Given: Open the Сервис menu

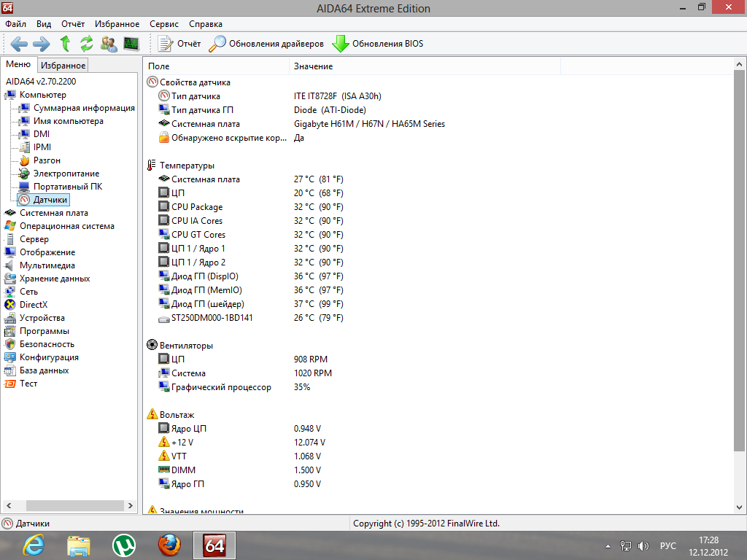Looking at the screenshot, I should [x=164, y=24].
